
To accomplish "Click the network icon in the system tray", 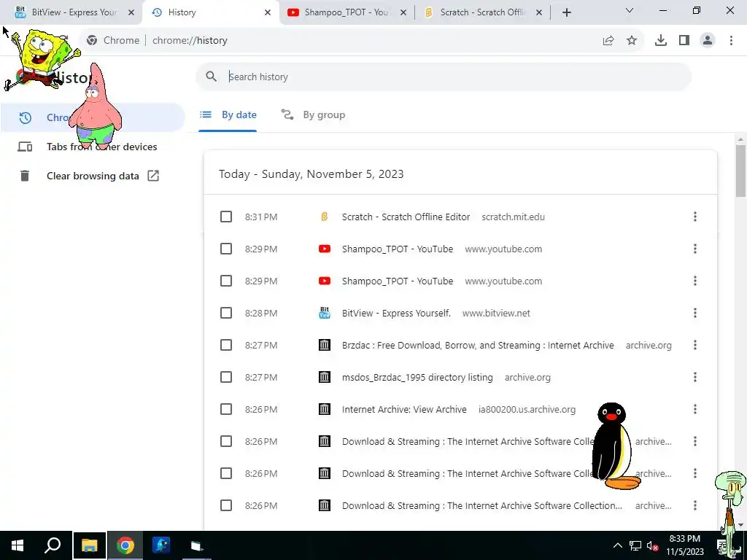I will [x=635, y=545].
